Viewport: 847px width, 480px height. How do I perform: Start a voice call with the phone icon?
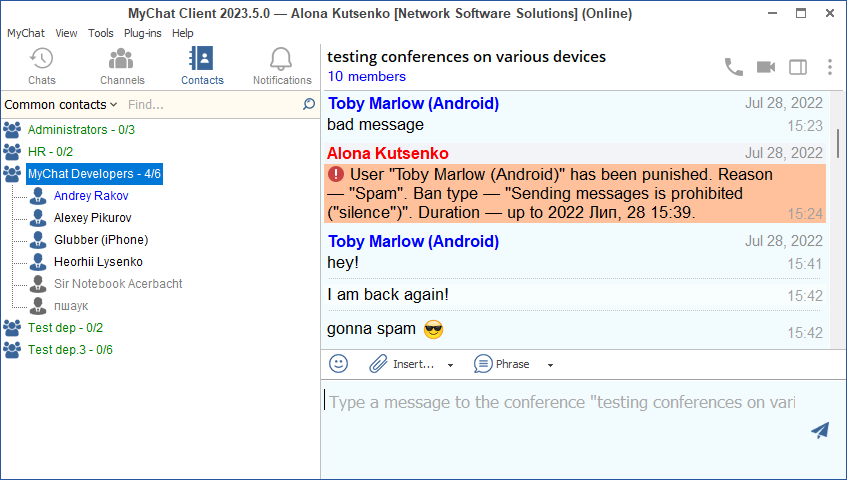coord(734,67)
